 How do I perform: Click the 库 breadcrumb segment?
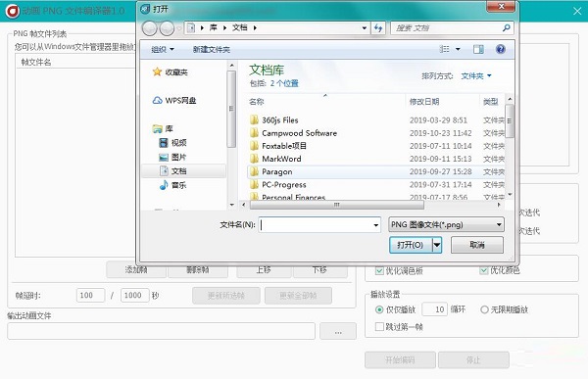pos(213,27)
